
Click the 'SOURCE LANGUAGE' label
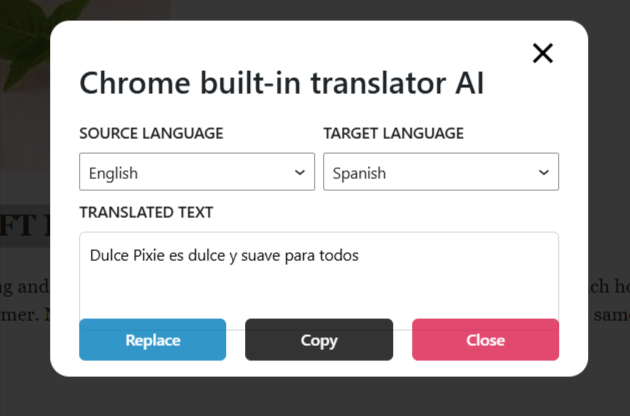click(151, 133)
